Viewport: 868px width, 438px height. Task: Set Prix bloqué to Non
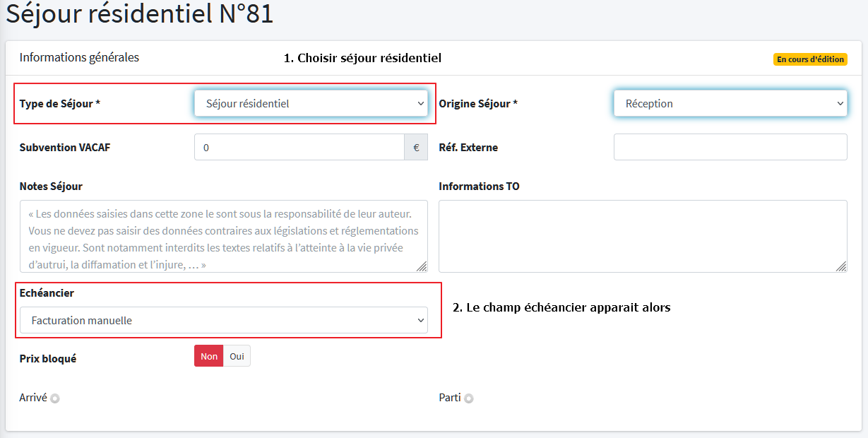209,356
